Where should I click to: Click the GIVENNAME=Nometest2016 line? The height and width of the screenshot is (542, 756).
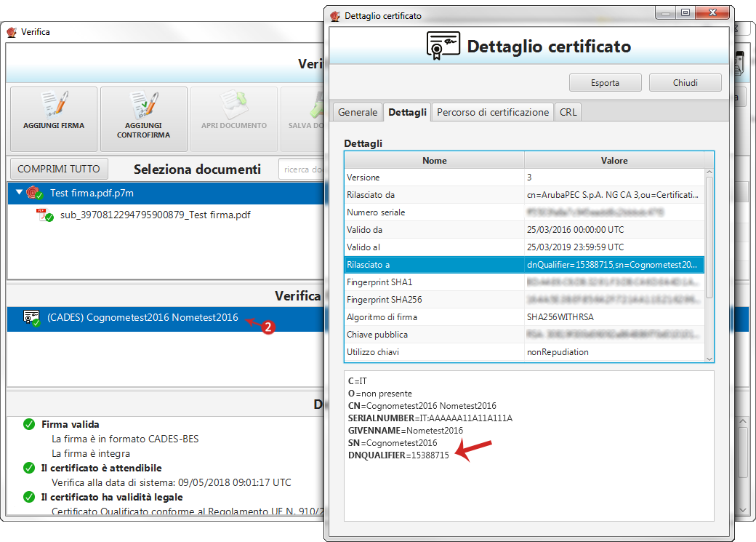pos(406,431)
